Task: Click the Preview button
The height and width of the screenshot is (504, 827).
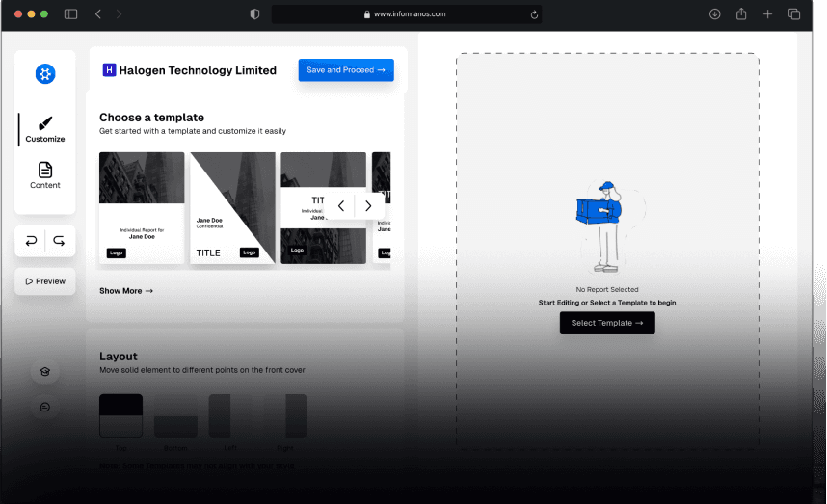Action: [45, 281]
